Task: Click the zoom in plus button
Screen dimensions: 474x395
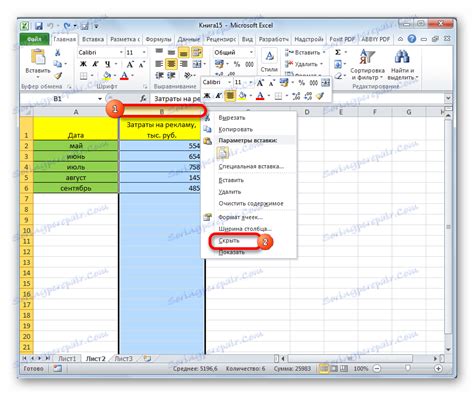Action: pyautogui.click(x=438, y=368)
